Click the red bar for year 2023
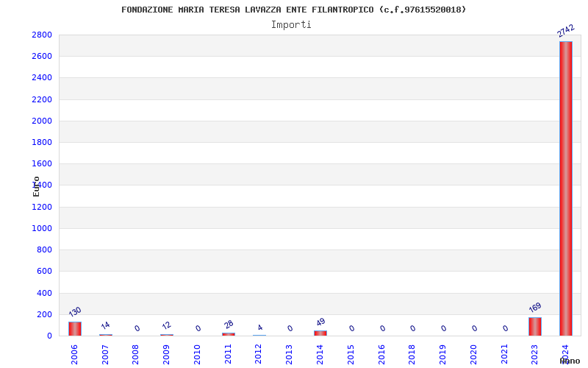The image size is (588, 368). (x=535, y=327)
